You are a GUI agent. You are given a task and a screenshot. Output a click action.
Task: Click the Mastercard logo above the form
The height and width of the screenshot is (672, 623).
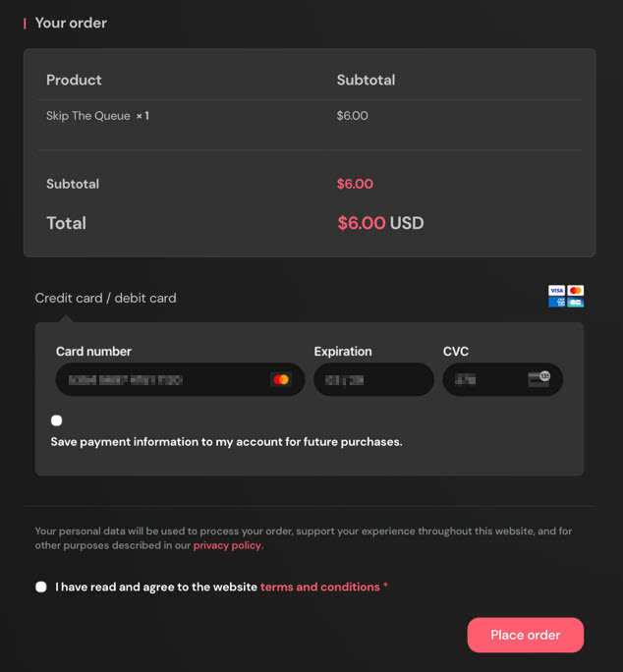point(576,291)
